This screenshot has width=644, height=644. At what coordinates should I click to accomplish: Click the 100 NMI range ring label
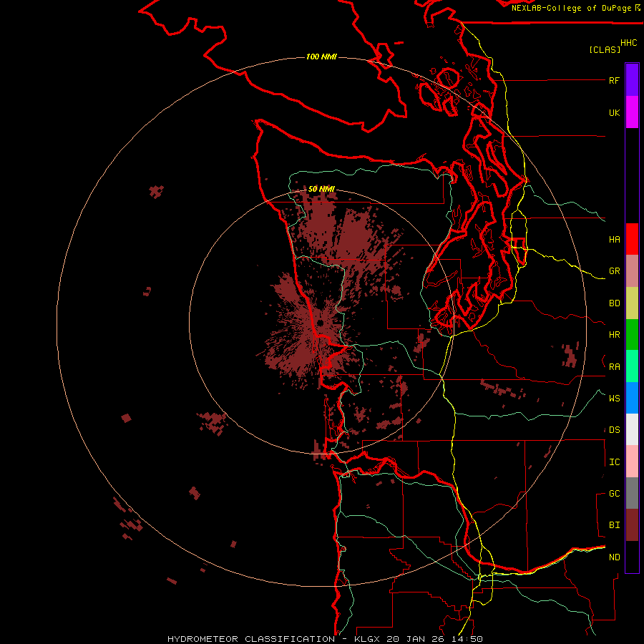click(321, 57)
